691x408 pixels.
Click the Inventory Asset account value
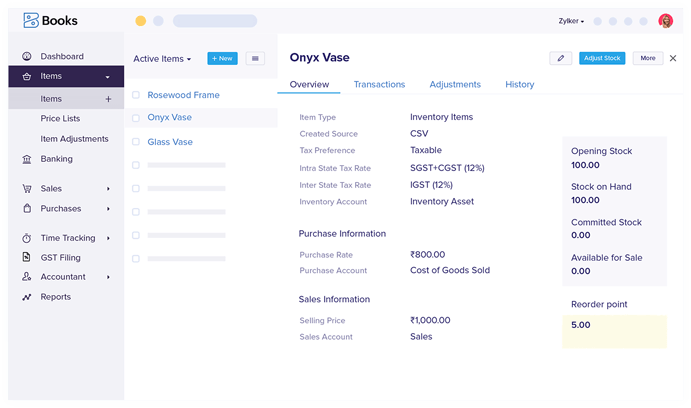click(x=442, y=201)
